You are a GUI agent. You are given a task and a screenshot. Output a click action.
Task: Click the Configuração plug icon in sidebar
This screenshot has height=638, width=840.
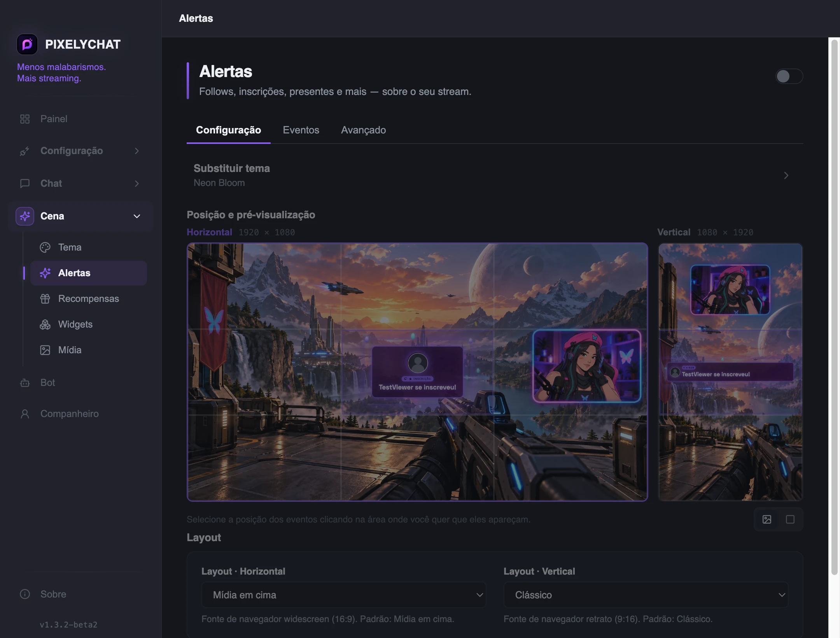pos(25,151)
